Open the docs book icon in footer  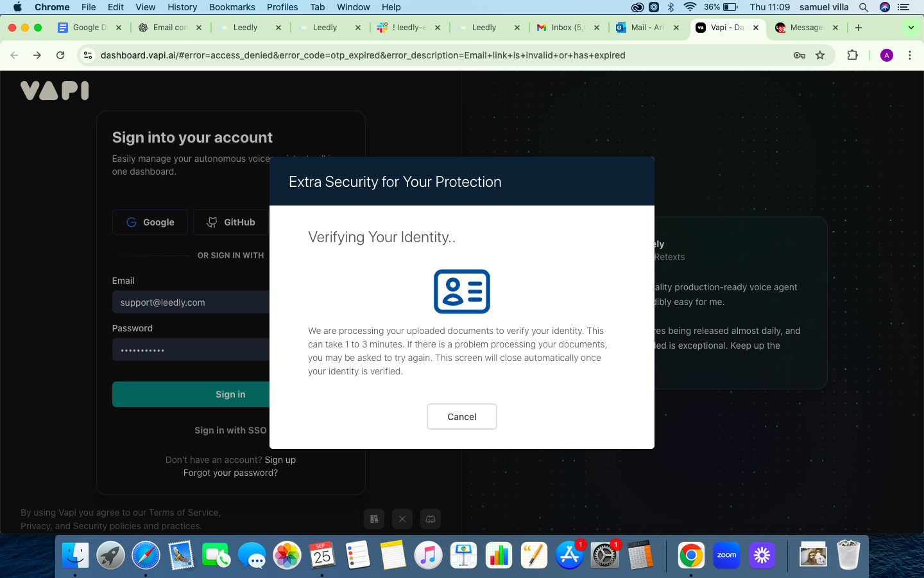(374, 519)
